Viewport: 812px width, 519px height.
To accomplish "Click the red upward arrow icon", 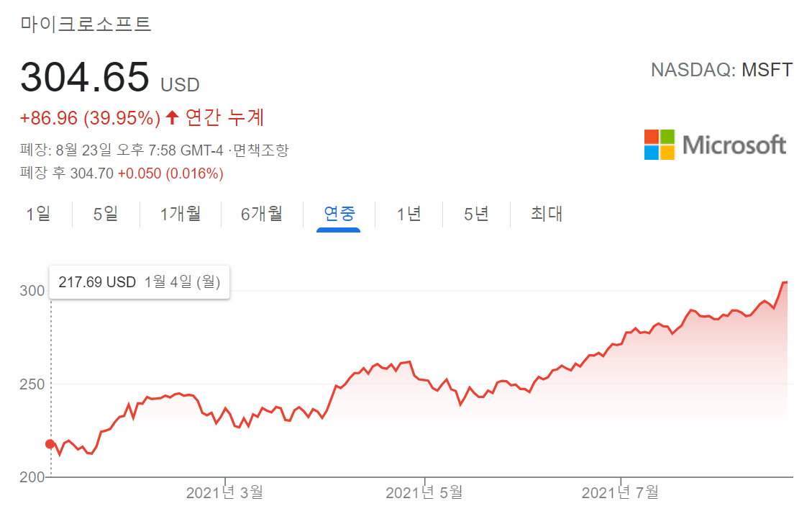I will pos(172,117).
